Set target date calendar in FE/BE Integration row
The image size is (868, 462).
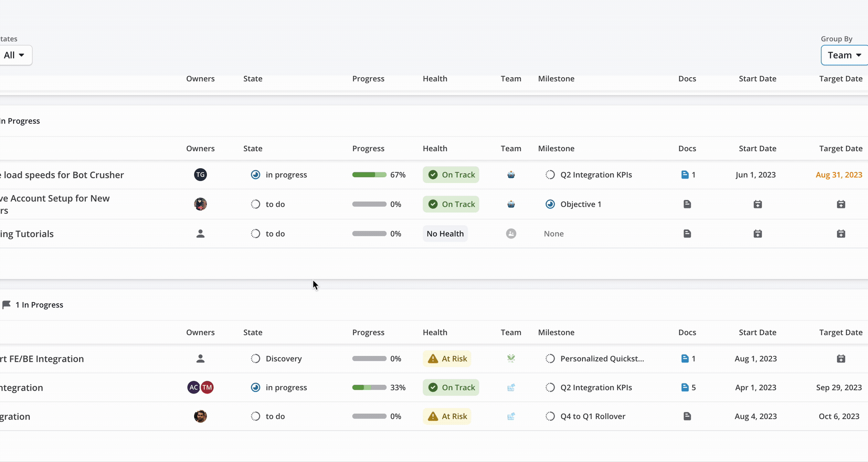[x=841, y=359]
